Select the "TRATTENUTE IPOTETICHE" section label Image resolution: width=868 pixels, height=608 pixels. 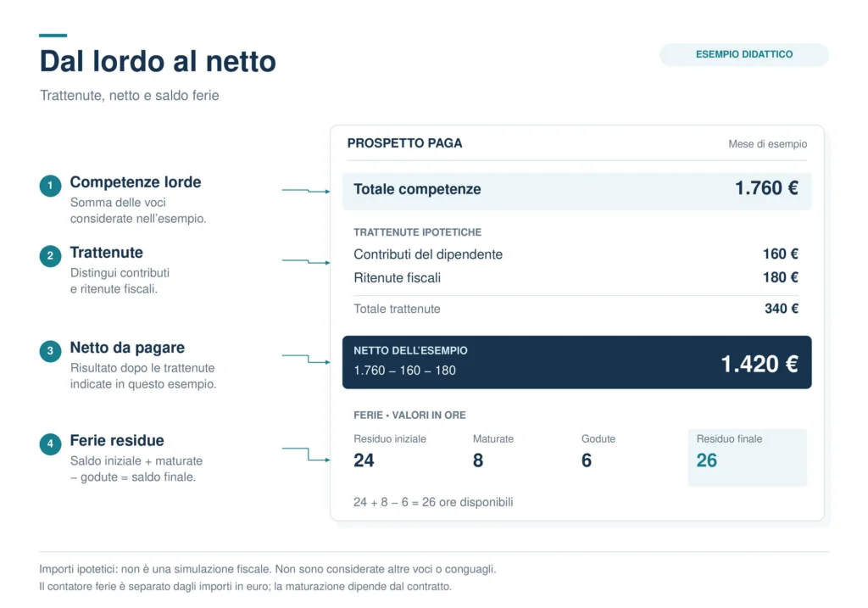pyautogui.click(x=417, y=232)
